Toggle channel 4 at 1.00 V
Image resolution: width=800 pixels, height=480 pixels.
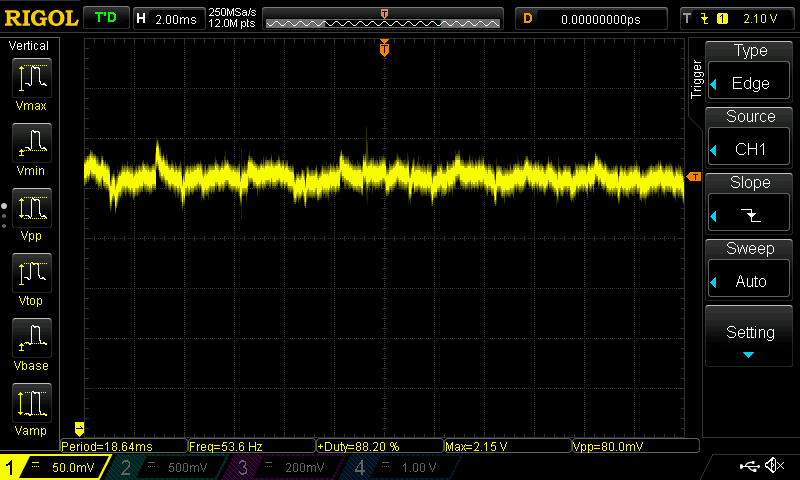(401, 467)
